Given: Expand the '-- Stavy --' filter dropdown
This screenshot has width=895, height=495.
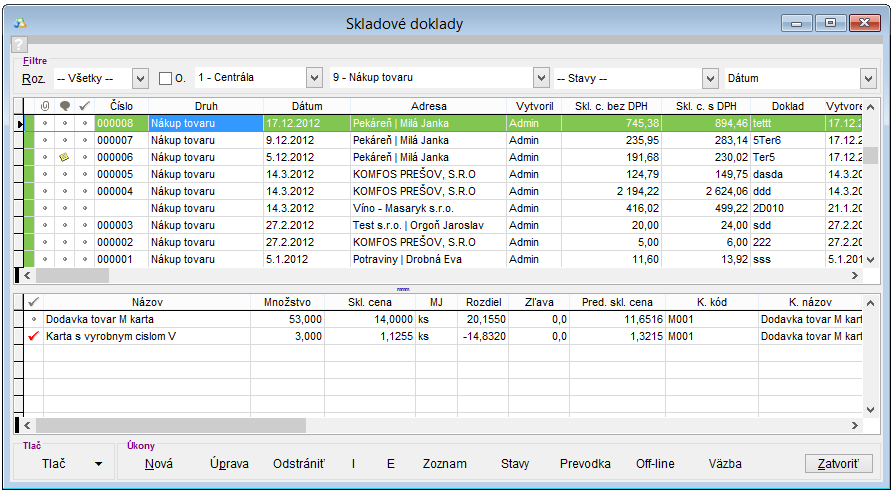Looking at the screenshot, I should [710, 78].
